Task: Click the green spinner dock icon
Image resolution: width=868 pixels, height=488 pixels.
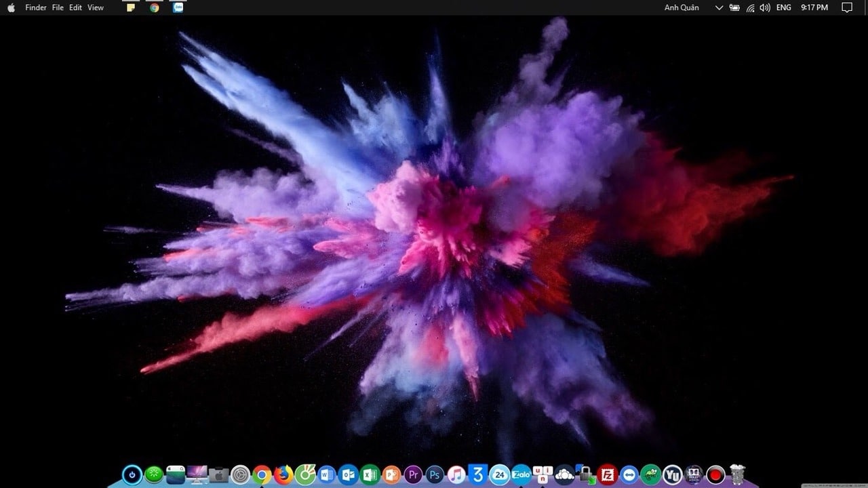Action: click(154, 475)
